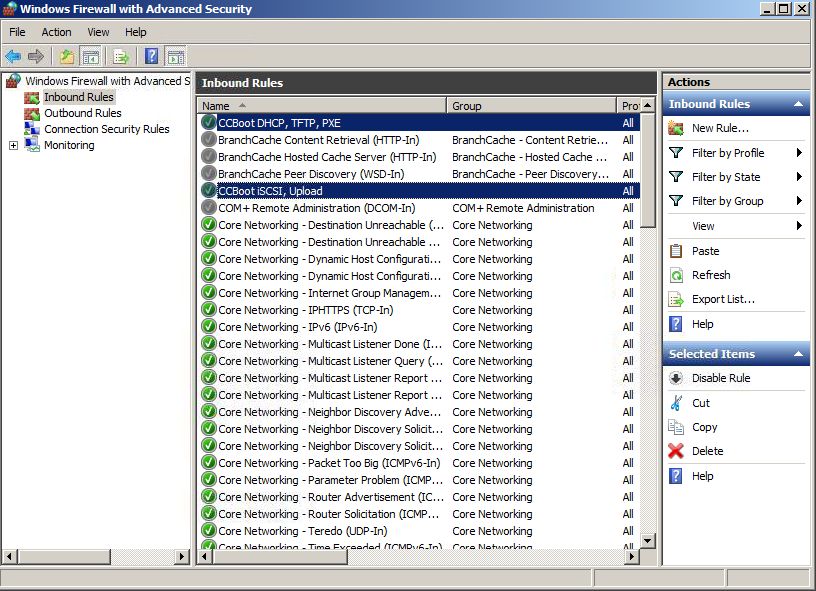Click the Copy pages icon
The image size is (816, 591).
click(x=676, y=427)
